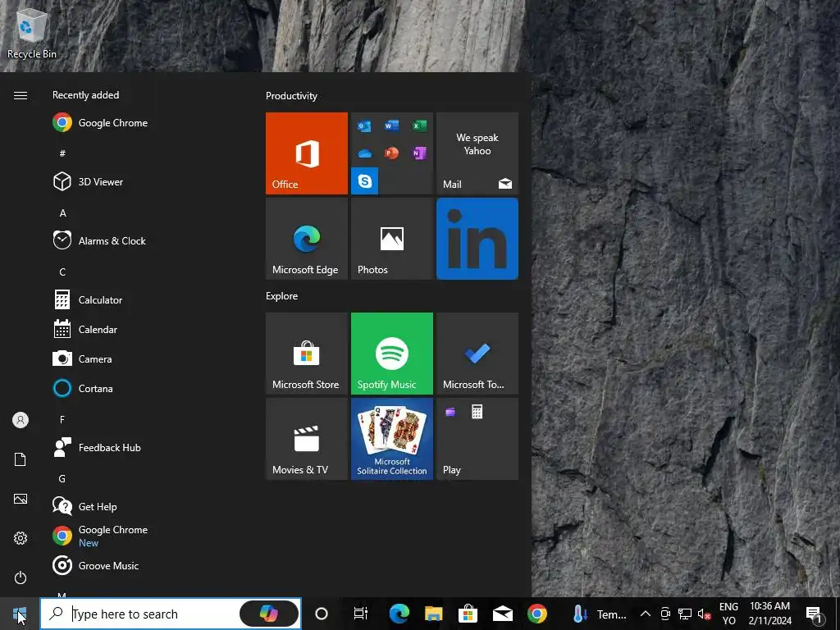Open the Mail tile
The width and height of the screenshot is (840, 630).
pos(477,153)
